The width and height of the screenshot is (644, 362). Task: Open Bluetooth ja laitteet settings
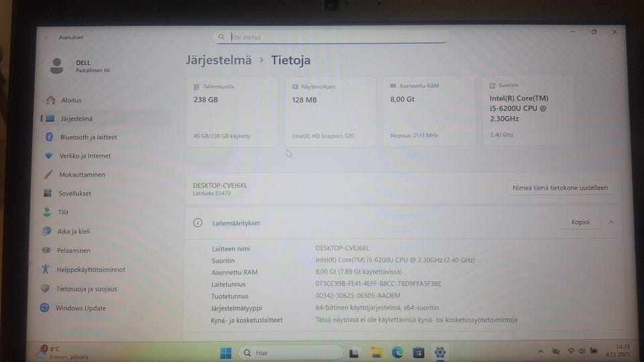[89, 137]
